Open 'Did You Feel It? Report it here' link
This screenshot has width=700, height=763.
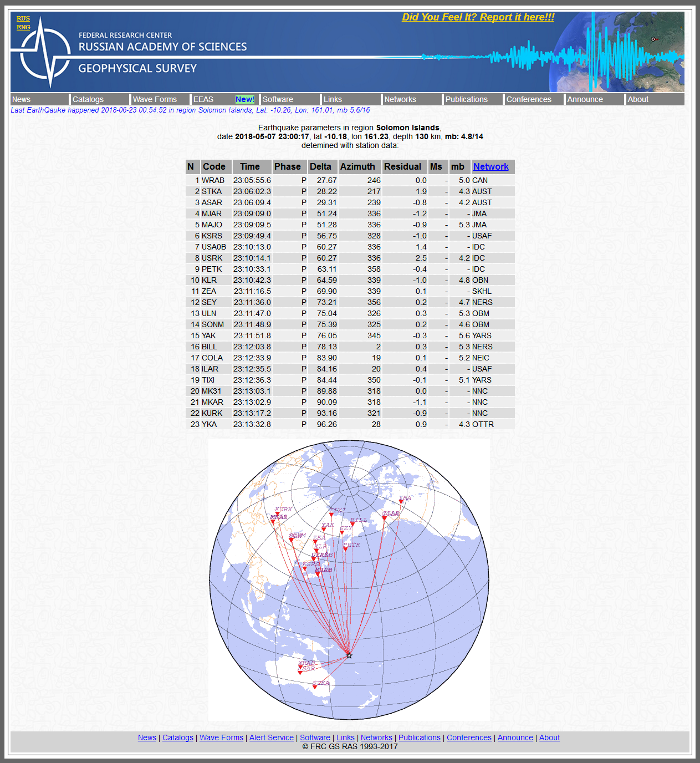point(478,17)
